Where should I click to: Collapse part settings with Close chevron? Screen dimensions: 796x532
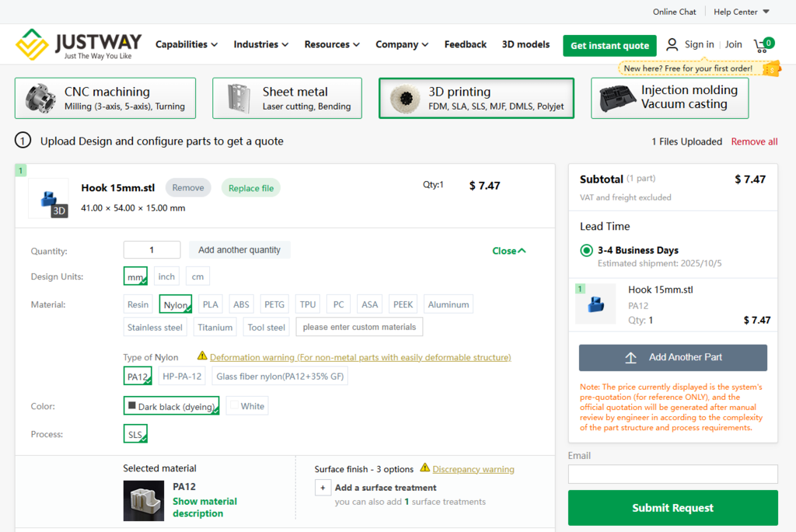(509, 251)
